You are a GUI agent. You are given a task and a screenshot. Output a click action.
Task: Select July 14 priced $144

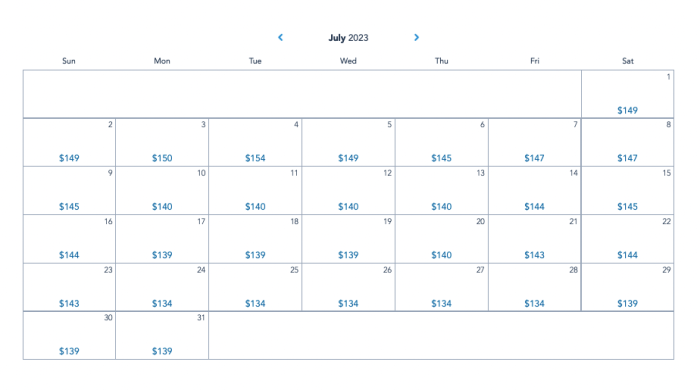tap(535, 191)
